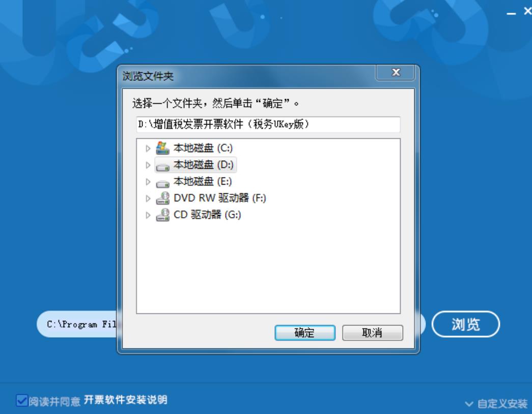Expand the 本地磁盘 (E:) tree node
This screenshot has height=414, width=532.
(148, 182)
